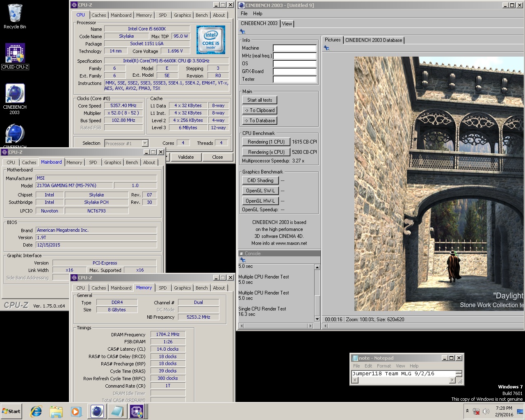Click pin icon under CINEBENCH 2003 tab

pos(242,32)
